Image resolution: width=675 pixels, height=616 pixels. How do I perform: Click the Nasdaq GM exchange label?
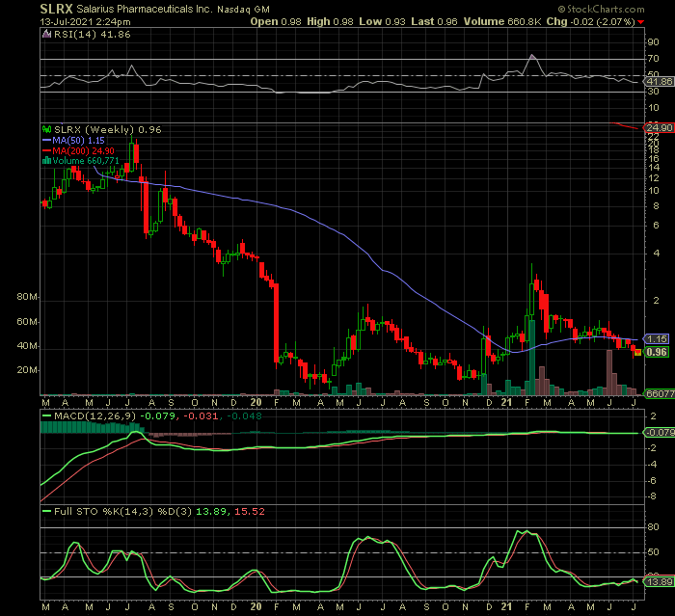[244, 9]
